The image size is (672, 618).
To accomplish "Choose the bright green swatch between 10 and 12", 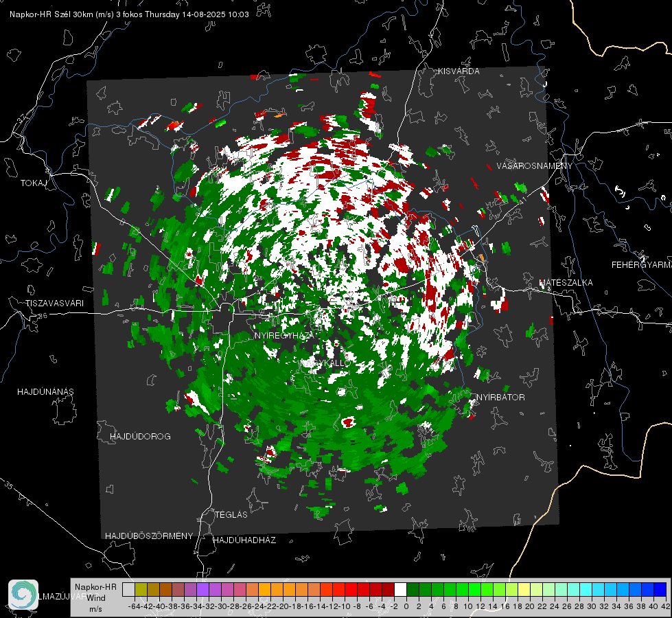I will click(474, 589).
